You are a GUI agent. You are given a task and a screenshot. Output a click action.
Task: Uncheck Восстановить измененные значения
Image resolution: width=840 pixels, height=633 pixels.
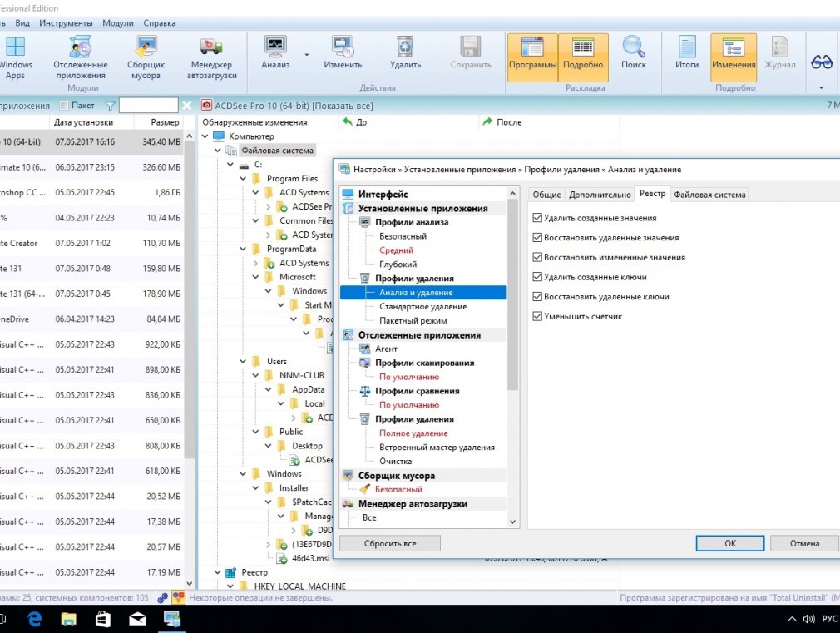(x=537, y=257)
